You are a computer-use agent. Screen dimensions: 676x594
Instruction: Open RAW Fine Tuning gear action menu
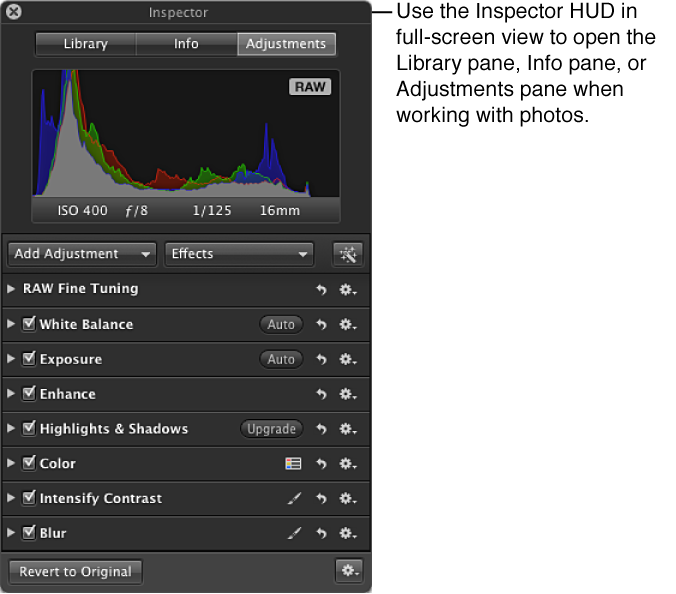347,289
